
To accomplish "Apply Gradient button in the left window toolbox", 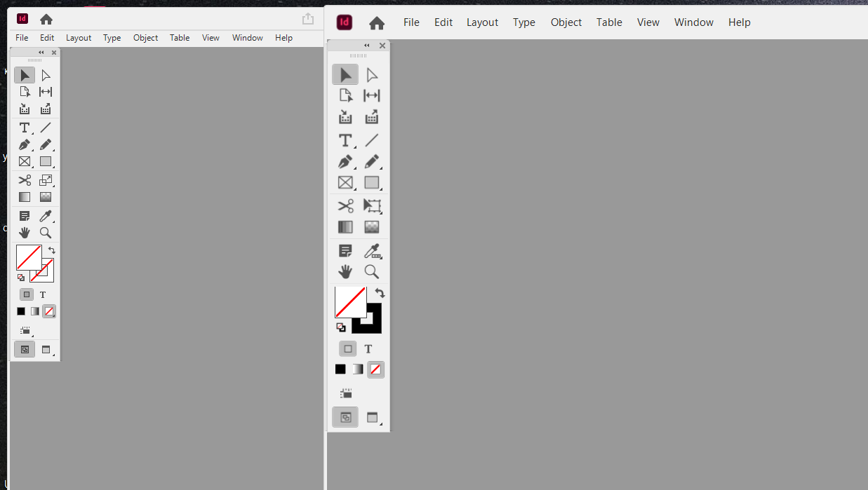I will [x=34, y=311].
